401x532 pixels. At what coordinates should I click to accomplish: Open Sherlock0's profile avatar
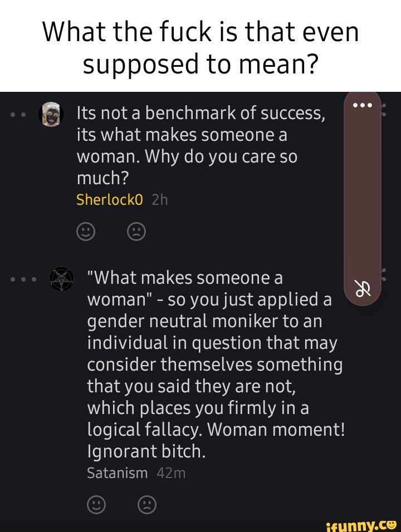tap(51, 115)
